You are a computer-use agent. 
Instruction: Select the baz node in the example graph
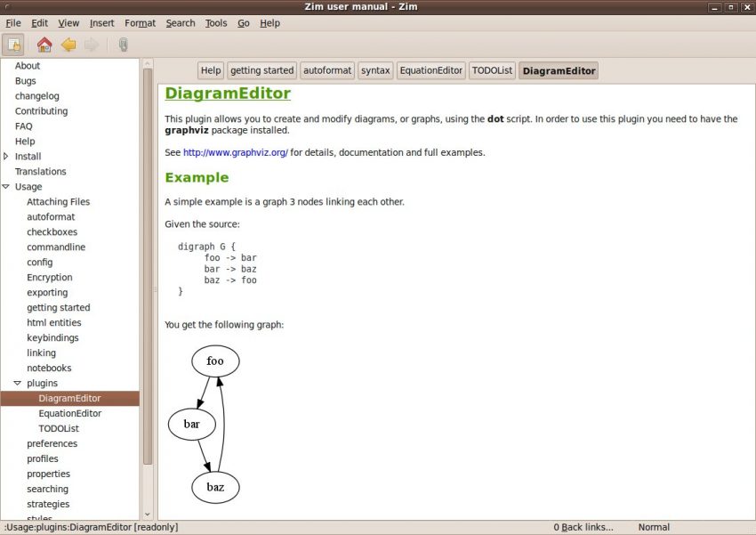[214, 487]
